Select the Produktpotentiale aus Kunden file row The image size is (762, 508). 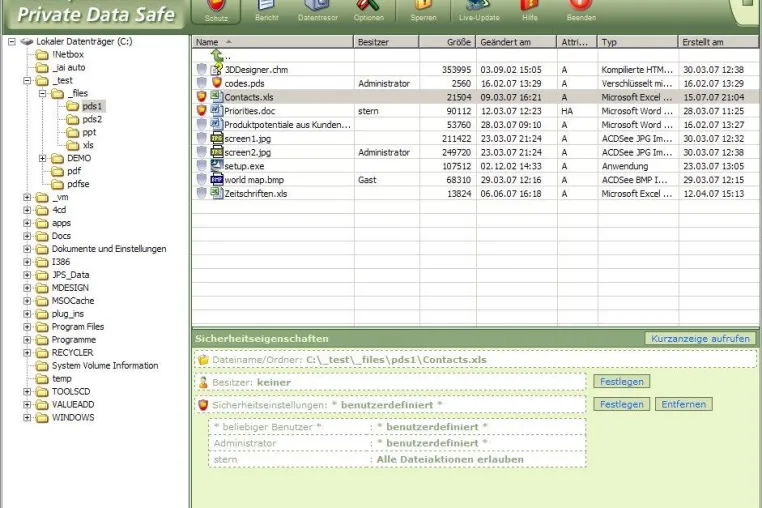[475, 124]
